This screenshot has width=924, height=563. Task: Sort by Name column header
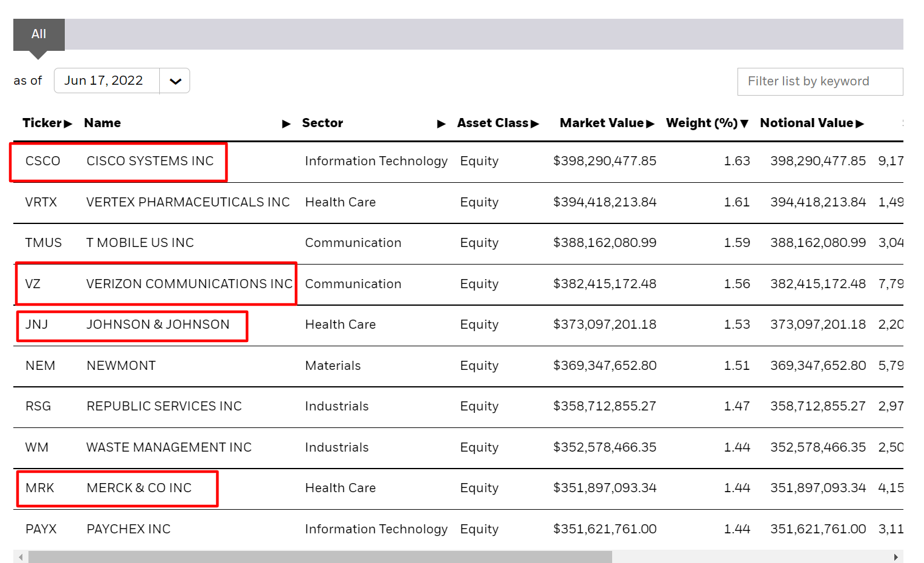(102, 123)
